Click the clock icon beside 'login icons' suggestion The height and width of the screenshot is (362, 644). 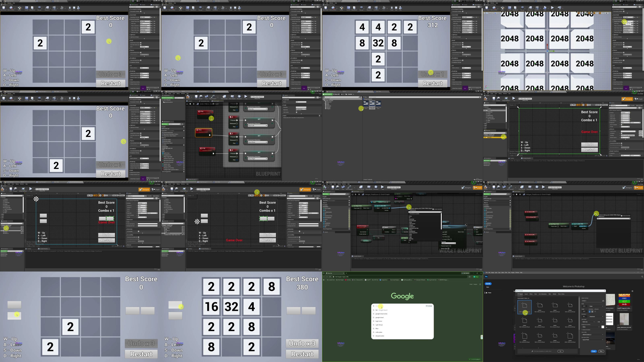tap(374, 321)
